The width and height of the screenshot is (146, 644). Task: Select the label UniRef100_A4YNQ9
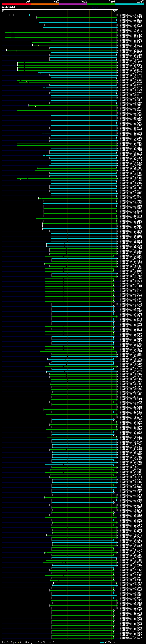click(x=131, y=565)
